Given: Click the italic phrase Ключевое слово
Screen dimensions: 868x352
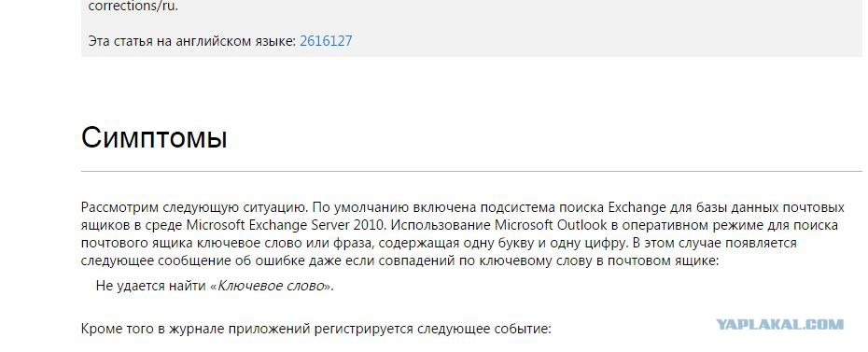Looking at the screenshot, I should pyautogui.click(x=271, y=287).
